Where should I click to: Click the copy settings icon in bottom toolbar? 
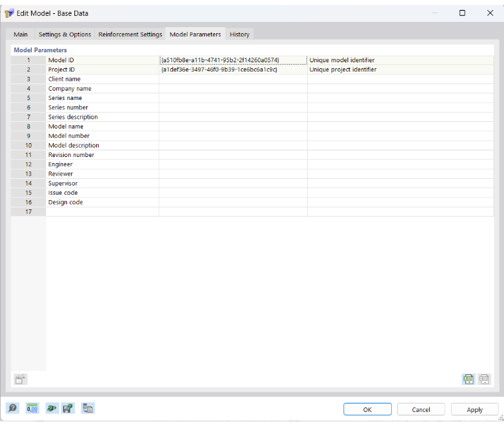(88, 408)
